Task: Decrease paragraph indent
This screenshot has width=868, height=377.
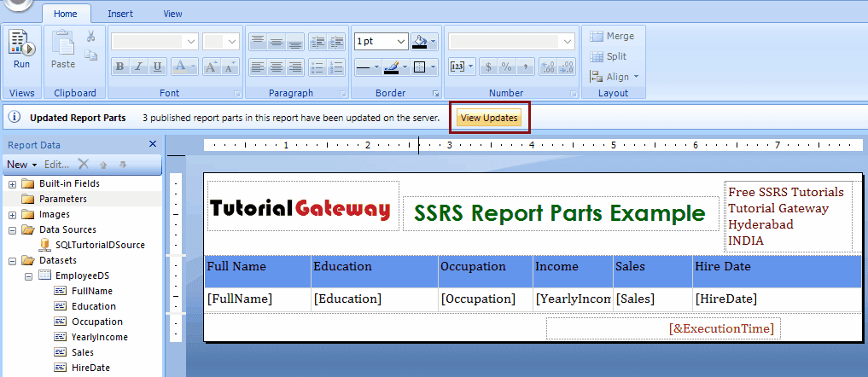Action: point(317,42)
